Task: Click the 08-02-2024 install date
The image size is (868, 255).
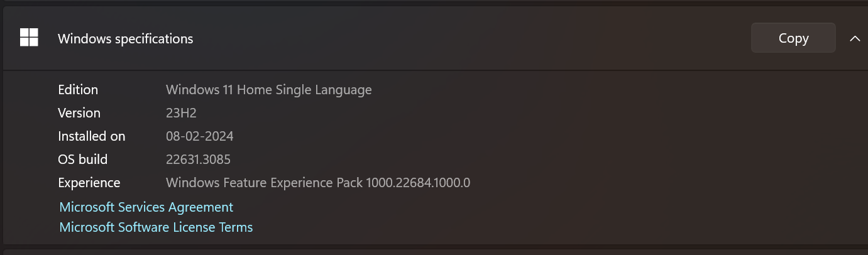Action: (199, 136)
